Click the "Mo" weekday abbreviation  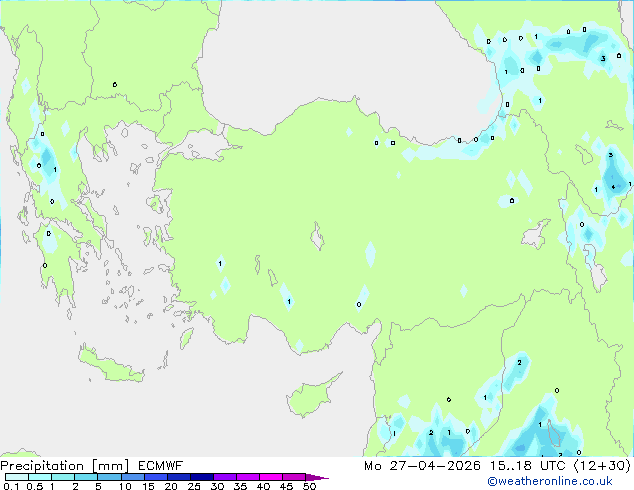tap(372, 466)
